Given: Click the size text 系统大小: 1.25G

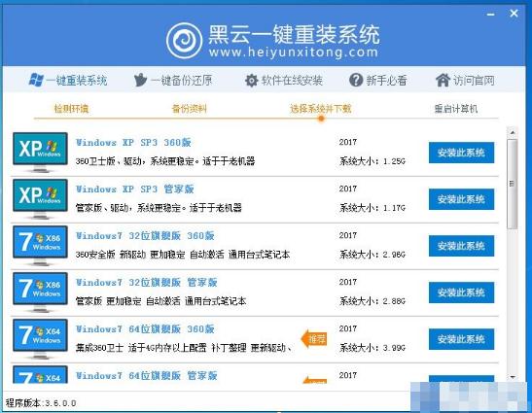Looking at the screenshot, I should click(x=372, y=161).
